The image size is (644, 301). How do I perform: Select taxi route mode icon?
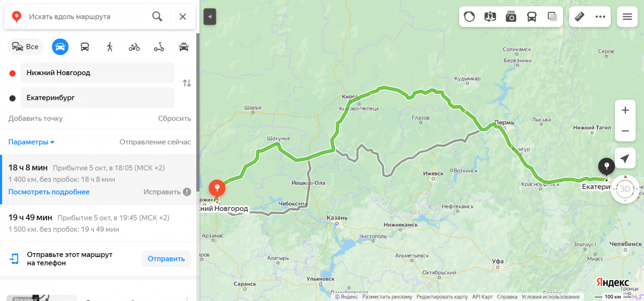click(184, 47)
